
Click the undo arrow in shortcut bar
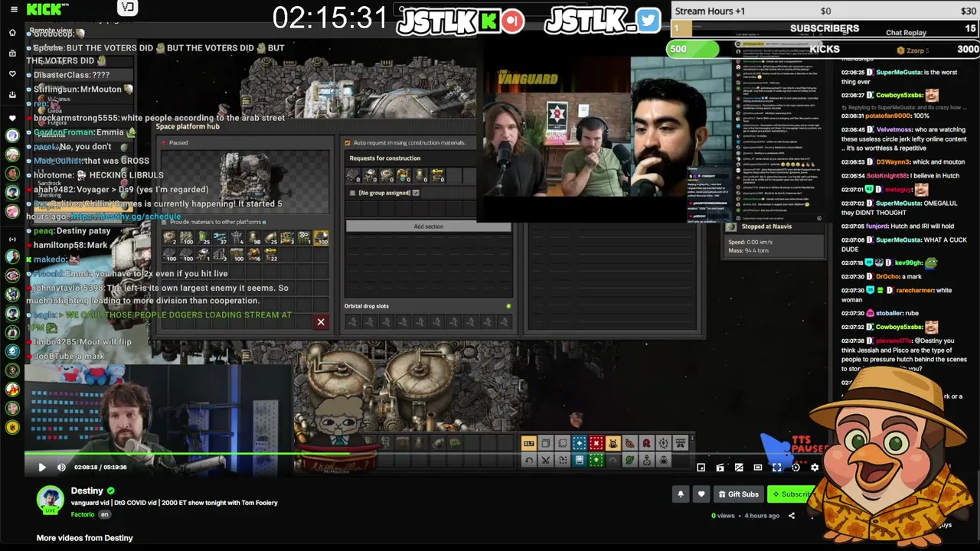529,460
